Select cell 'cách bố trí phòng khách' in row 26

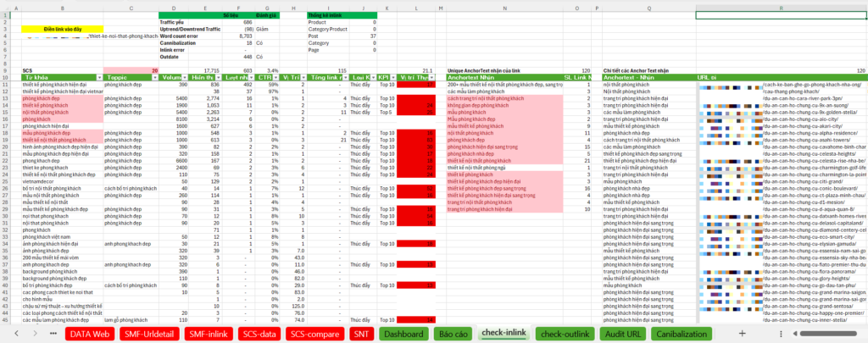pyautogui.click(x=131, y=189)
